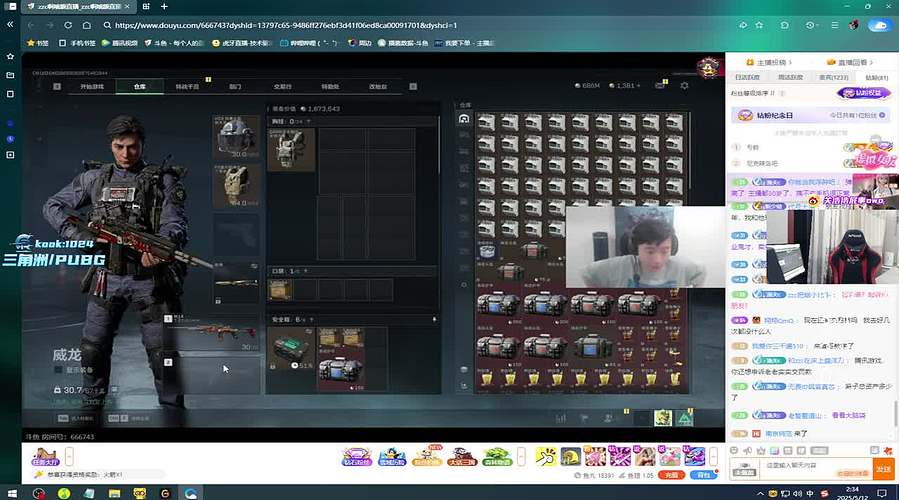
Task: Select the teal safe box container
Action: (x=291, y=350)
